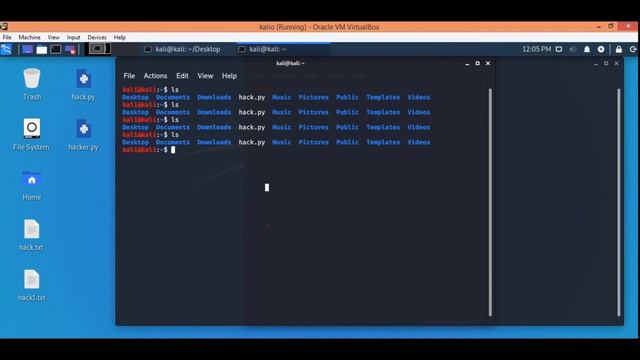Minimize the VirtualBox window

(599, 27)
